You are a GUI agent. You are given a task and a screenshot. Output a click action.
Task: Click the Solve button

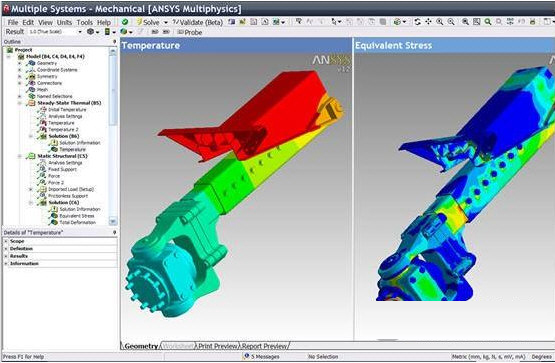pyautogui.click(x=148, y=22)
